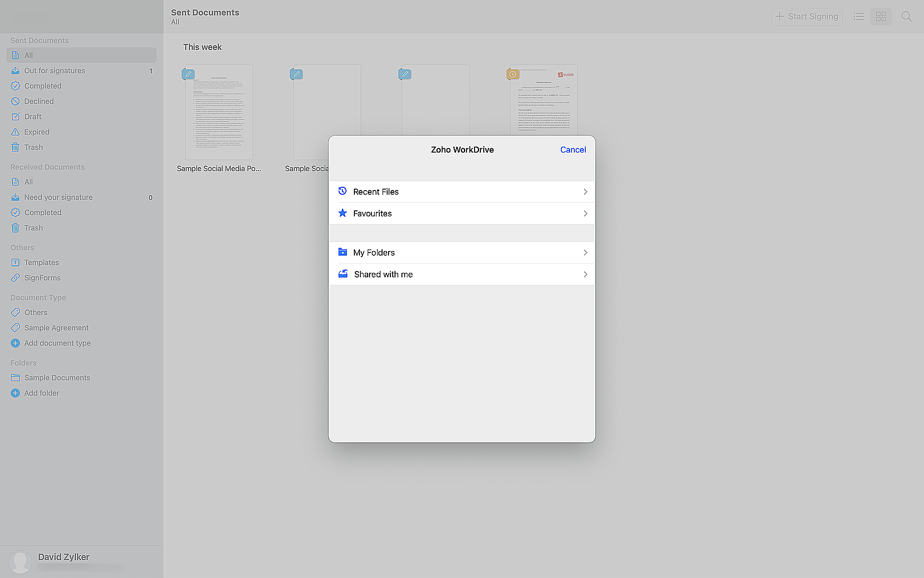Click the Shared with me icon
This screenshot has height=578, width=924.
pos(343,274)
